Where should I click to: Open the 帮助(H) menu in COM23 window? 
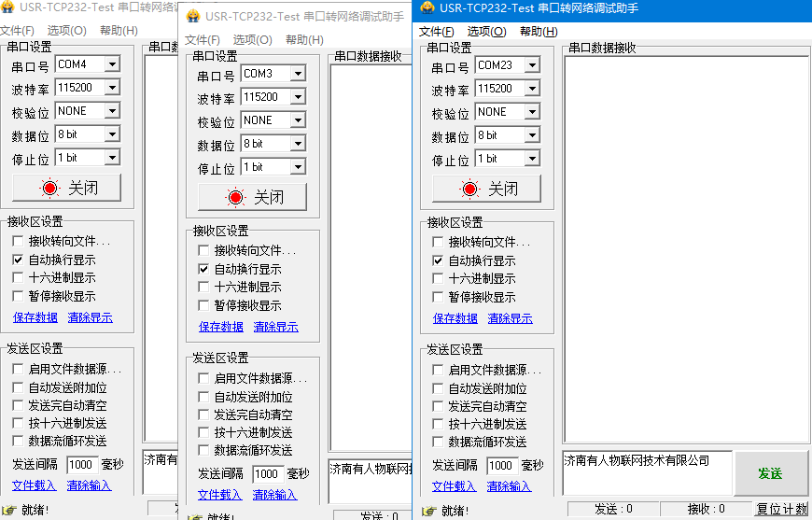click(x=539, y=32)
